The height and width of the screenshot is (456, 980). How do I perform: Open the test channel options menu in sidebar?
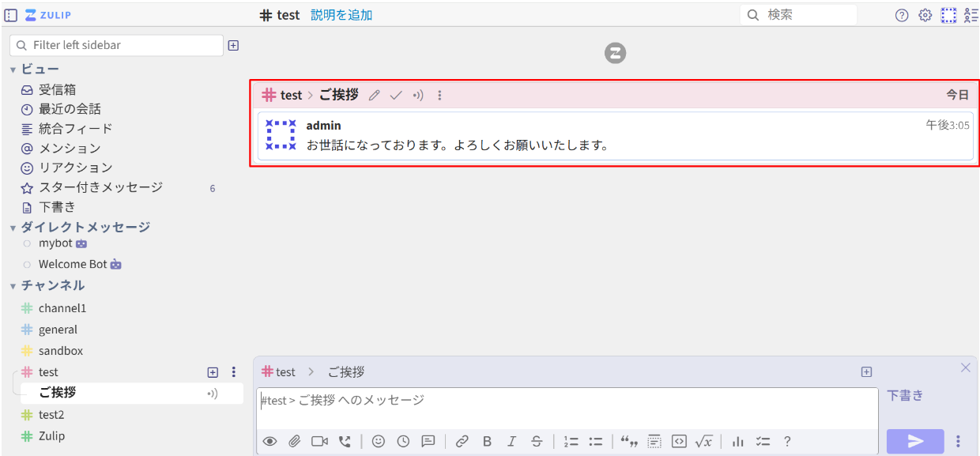[233, 371]
